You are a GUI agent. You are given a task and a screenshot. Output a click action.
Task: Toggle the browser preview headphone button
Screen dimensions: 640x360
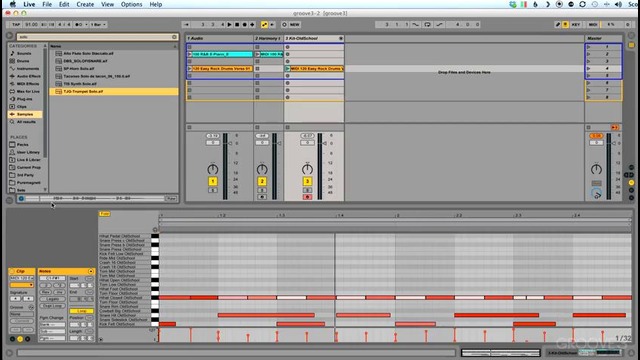(21, 198)
